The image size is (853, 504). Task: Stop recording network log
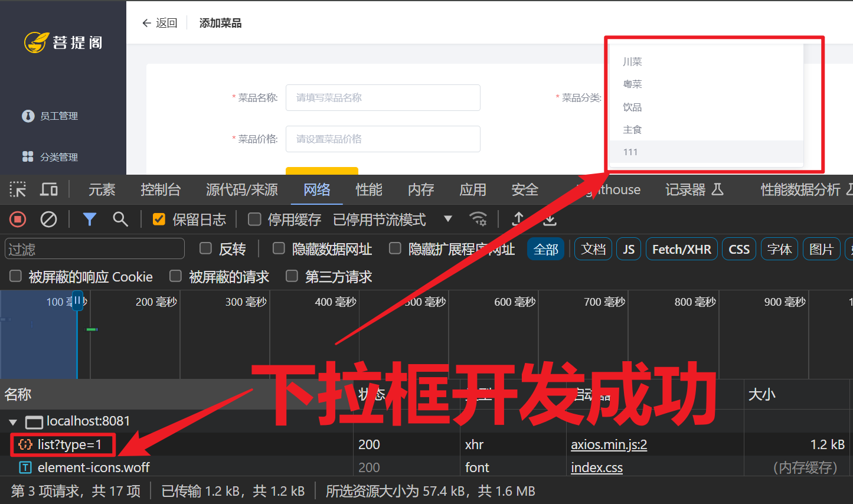click(18, 220)
